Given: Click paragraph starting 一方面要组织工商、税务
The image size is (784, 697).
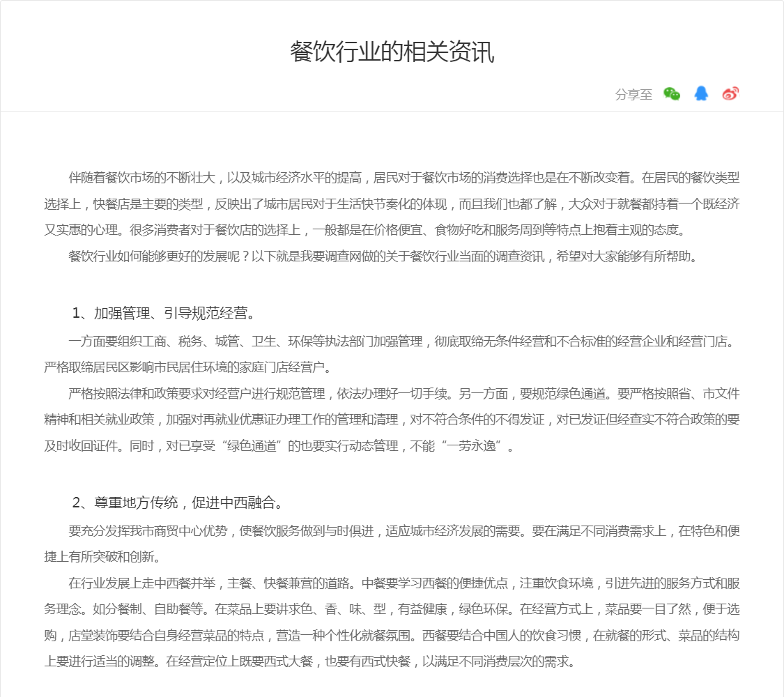Looking at the screenshot, I should pos(392,355).
